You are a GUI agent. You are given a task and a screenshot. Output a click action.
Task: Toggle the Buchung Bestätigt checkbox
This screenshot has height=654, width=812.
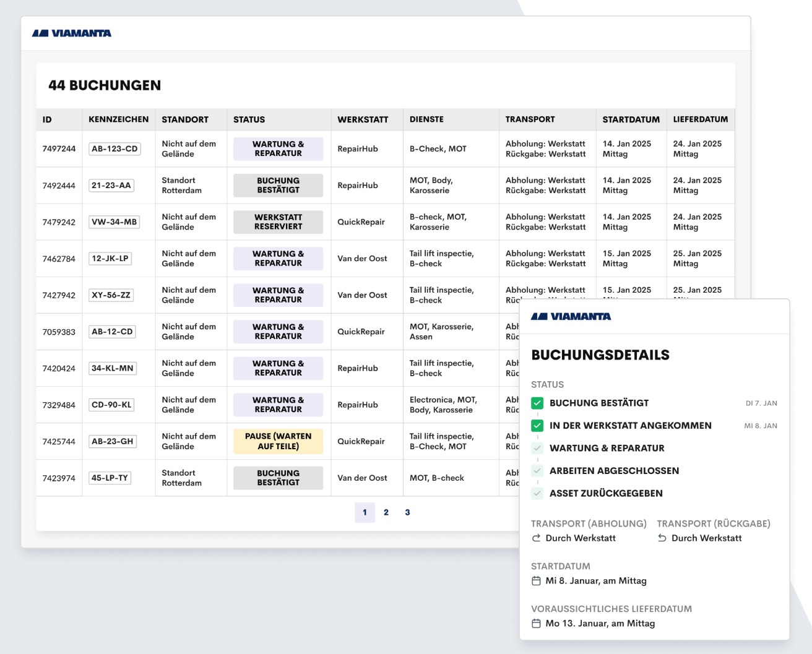point(537,403)
